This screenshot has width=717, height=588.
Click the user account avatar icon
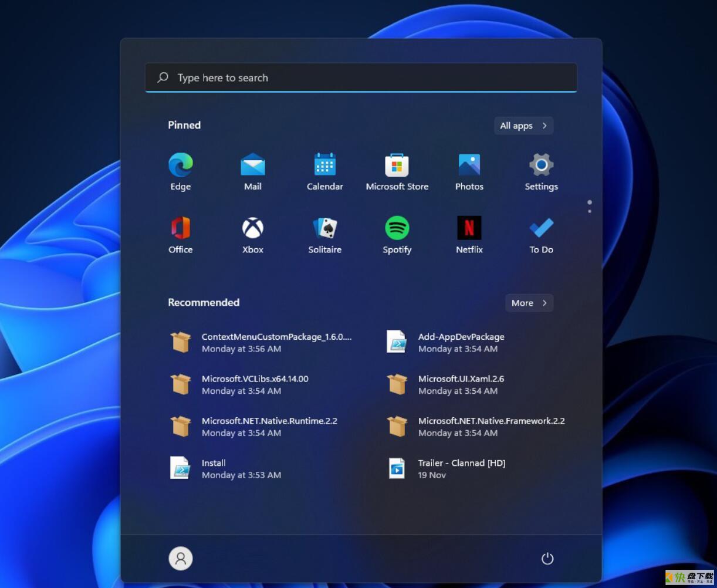(x=181, y=559)
